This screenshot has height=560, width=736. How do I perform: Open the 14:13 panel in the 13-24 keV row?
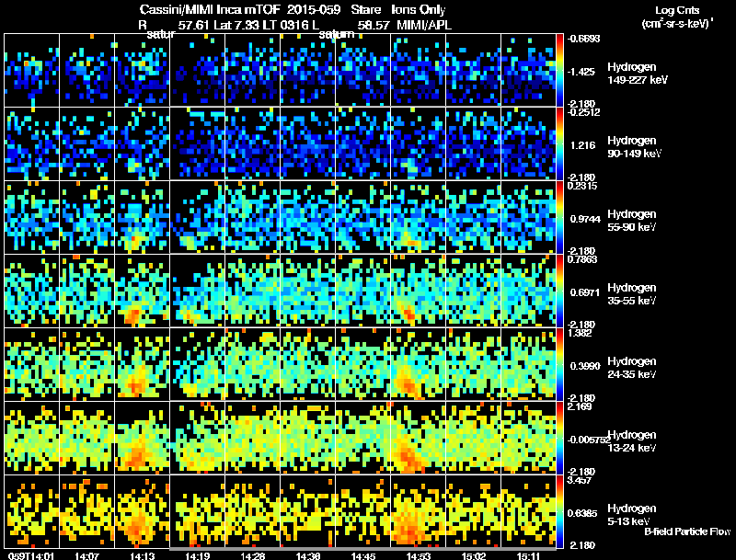pos(143,438)
